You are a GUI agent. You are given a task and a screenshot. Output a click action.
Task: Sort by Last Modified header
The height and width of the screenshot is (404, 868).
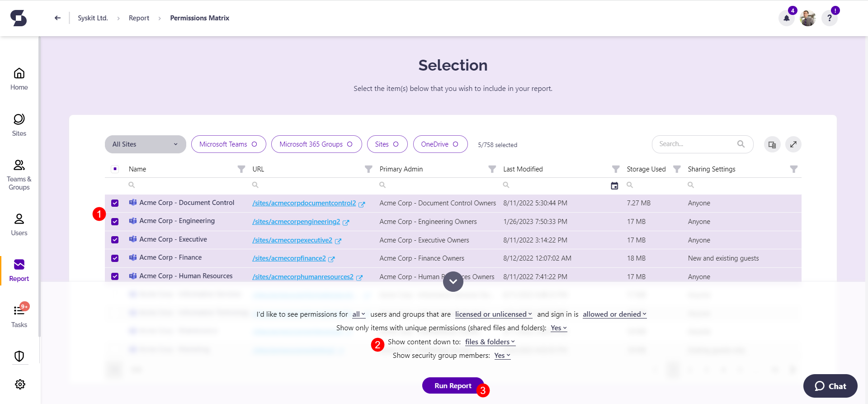tap(523, 169)
